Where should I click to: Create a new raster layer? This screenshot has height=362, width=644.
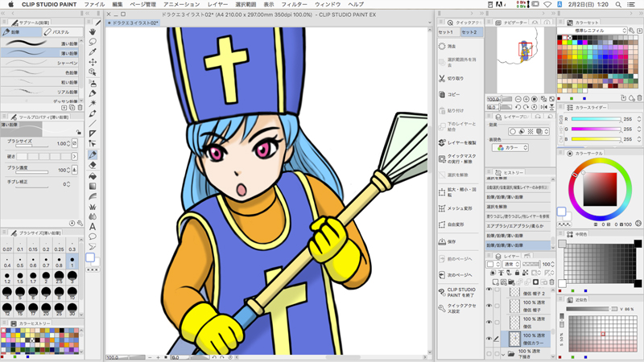tap(496, 282)
